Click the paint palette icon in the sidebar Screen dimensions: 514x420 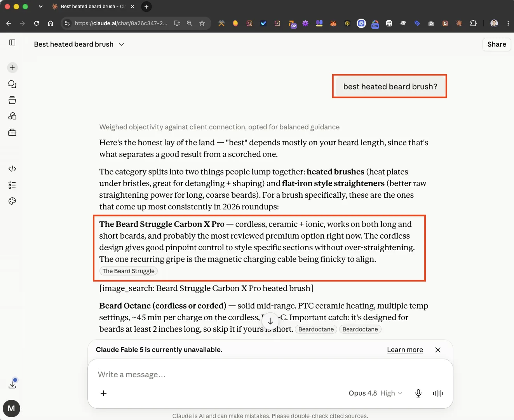12,201
